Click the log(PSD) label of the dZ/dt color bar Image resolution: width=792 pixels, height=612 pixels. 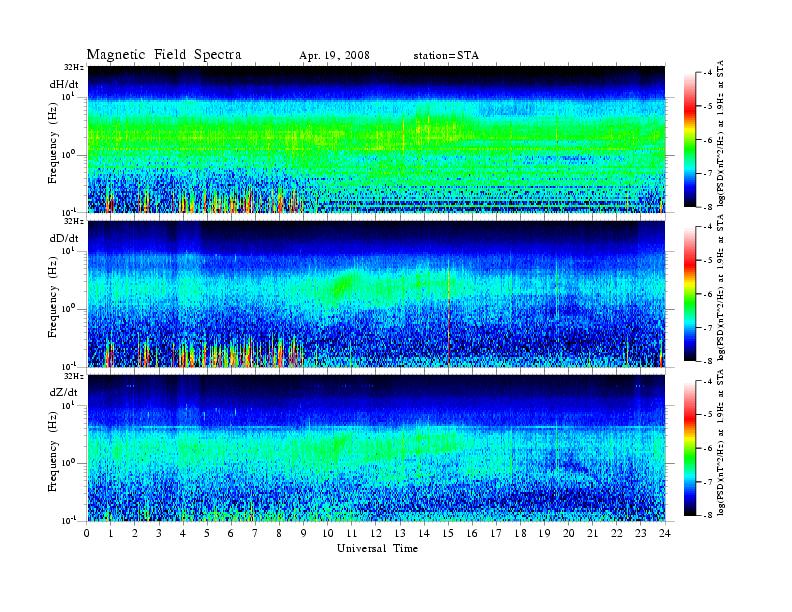click(721, 442)
